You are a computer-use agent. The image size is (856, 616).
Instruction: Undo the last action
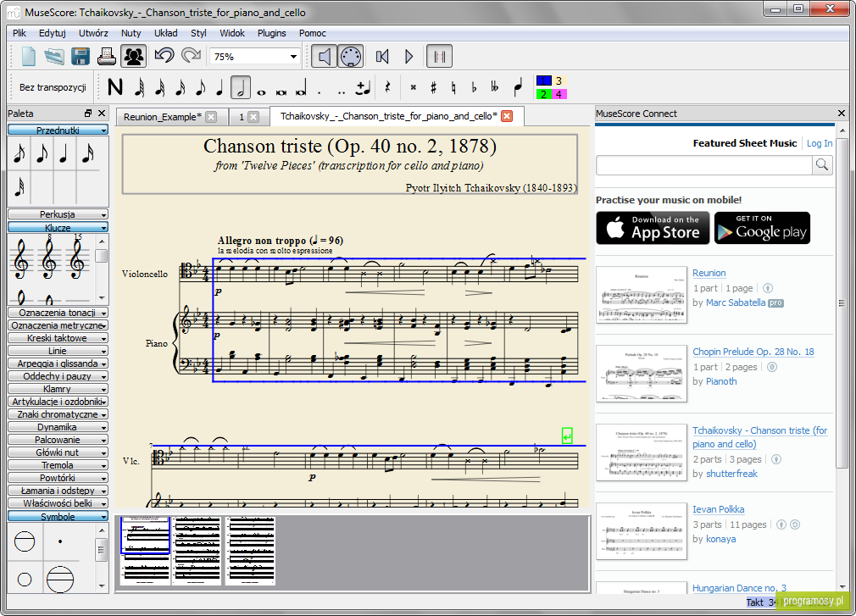[x=164, y=56]
